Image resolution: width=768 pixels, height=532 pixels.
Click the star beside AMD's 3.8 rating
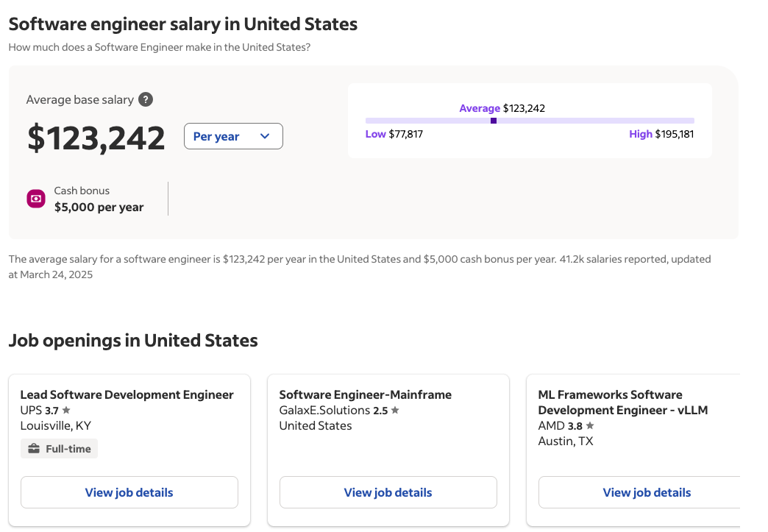click(589, 425)
